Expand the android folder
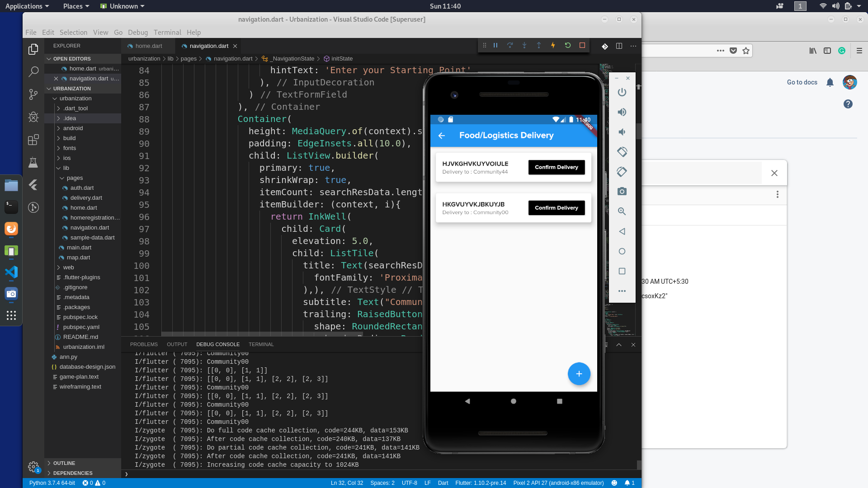The image size is (868, 488). 73,128
